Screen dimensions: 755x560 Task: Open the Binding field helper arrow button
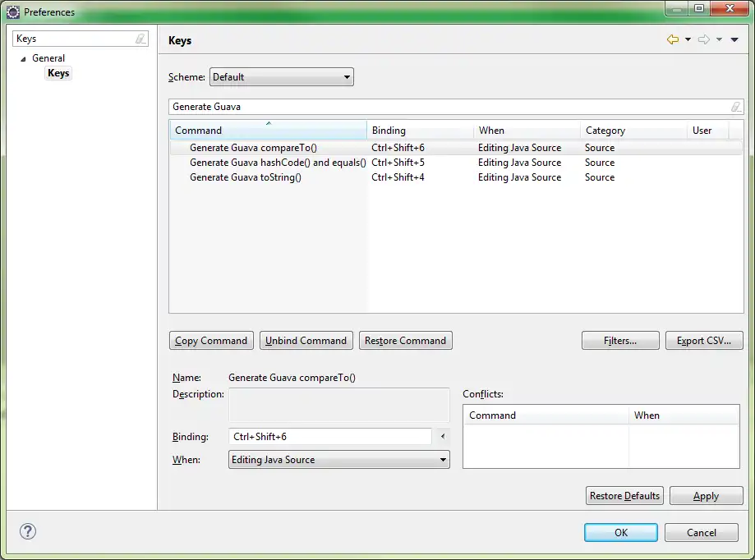pyautogui.click(x=443, y=436)
